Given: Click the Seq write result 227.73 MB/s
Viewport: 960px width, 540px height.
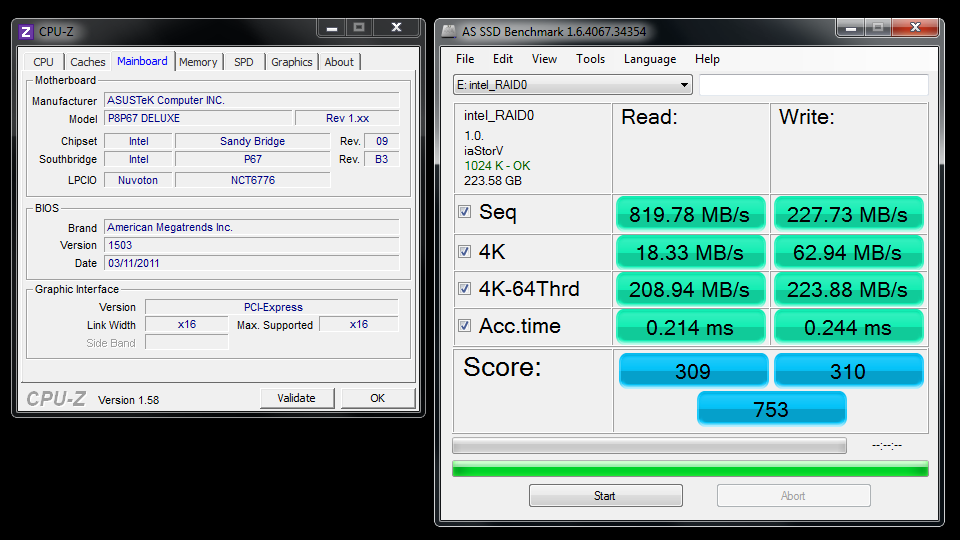Looking at the screenshot, I should click(x=848, y=214).
